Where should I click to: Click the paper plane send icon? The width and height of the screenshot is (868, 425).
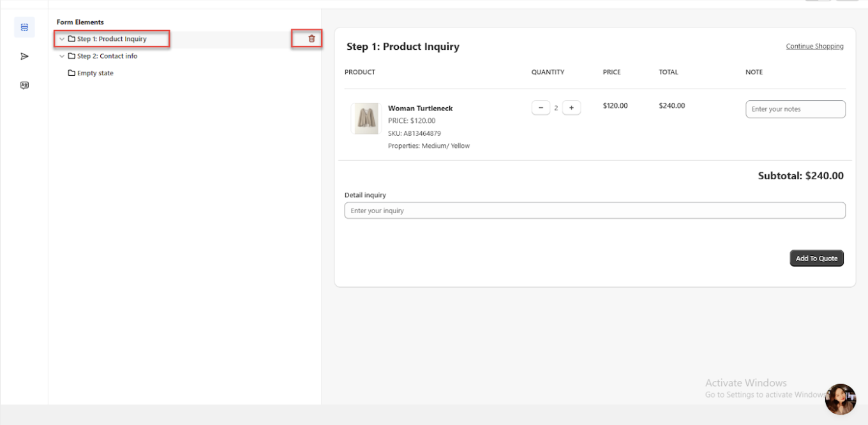pyautogui.click(x=24, y=57)
